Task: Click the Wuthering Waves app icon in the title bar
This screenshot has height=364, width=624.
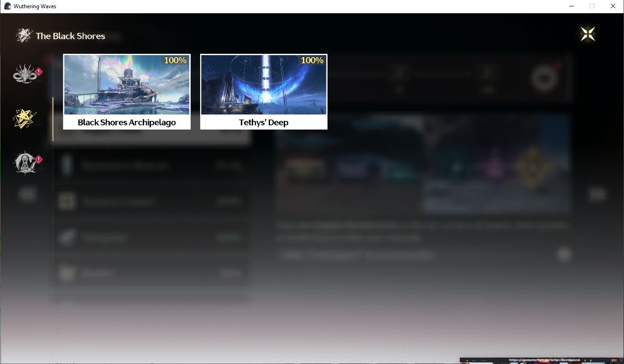Action: tap(7, 6)
